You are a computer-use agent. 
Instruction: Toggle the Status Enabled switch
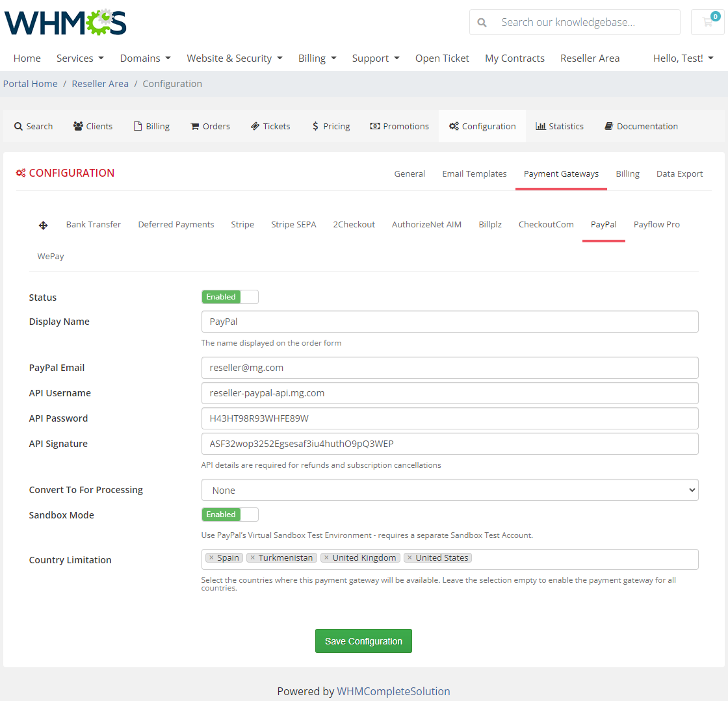230,297
